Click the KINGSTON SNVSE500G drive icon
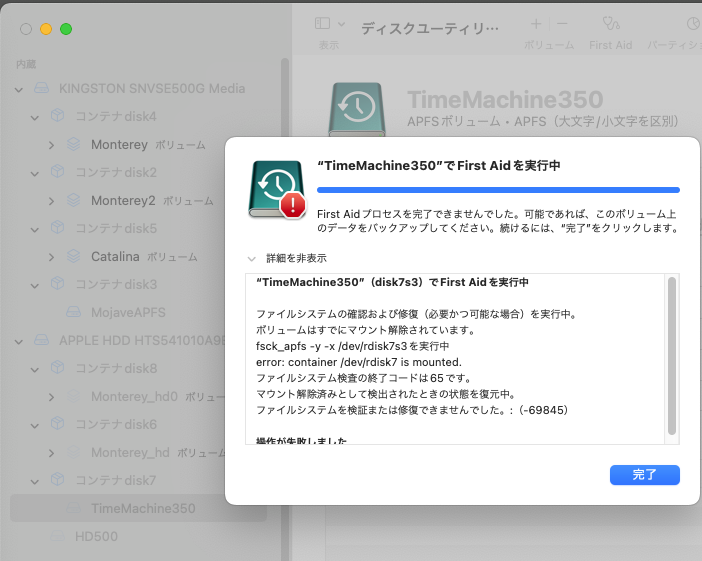The height and width of the screenshot is (561, 702). click(x=42, y=88)
